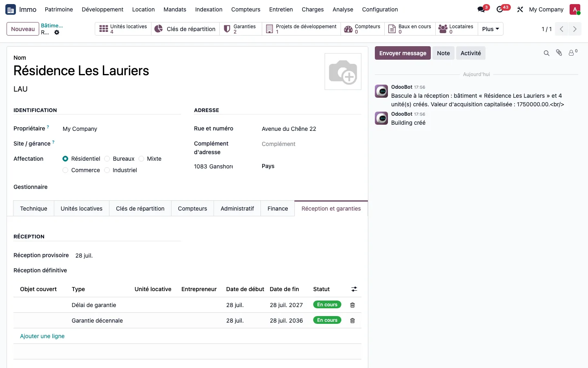
Task: Click the Nouveau button
Action: (23, 29)
